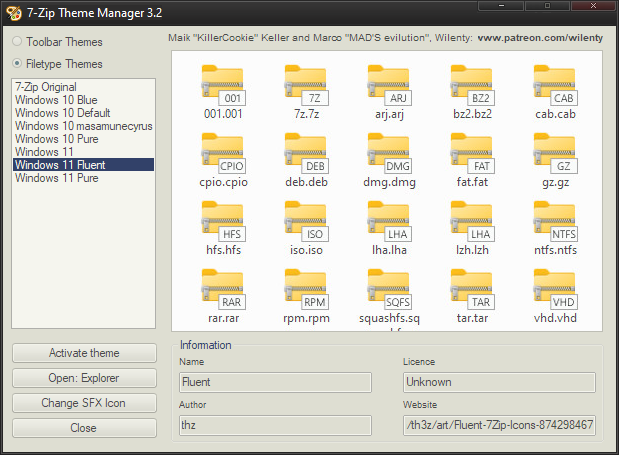619x455 pixels.
Task: Choose the tar.tar icon
Action: [472, 290]
